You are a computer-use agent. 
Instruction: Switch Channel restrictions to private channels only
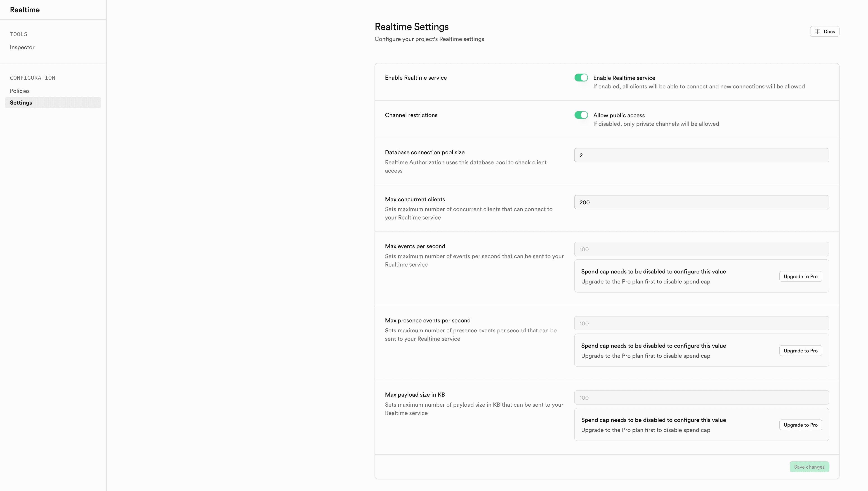581,115
